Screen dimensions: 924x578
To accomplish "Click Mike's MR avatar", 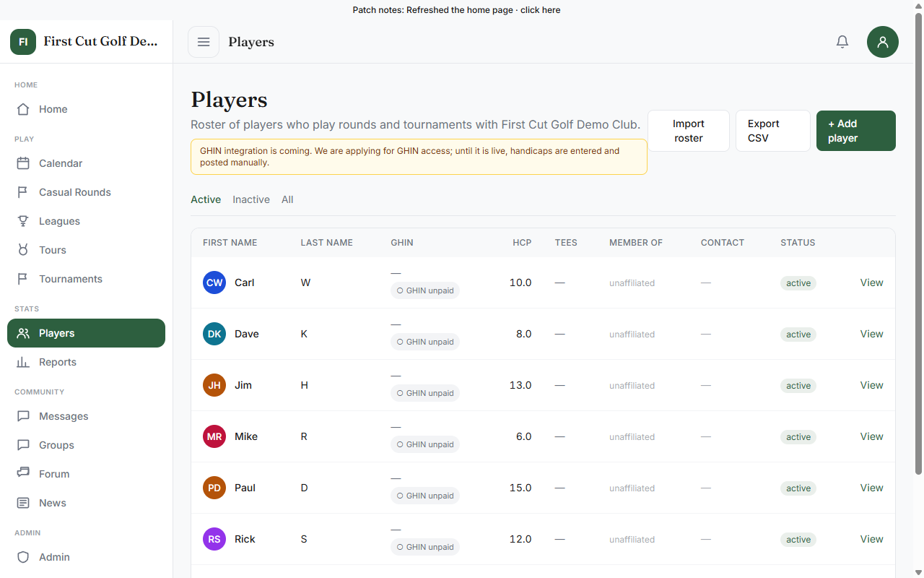I will (x=214, y=436).
